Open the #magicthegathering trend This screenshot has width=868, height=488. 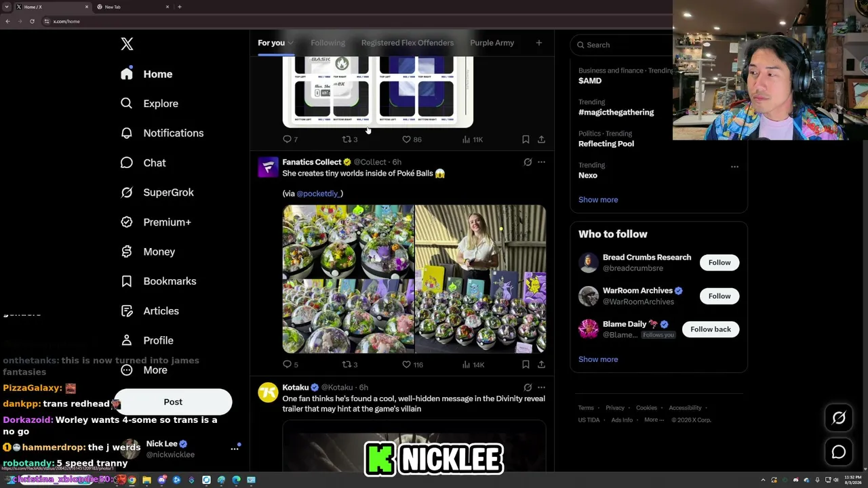coord(616,113)
